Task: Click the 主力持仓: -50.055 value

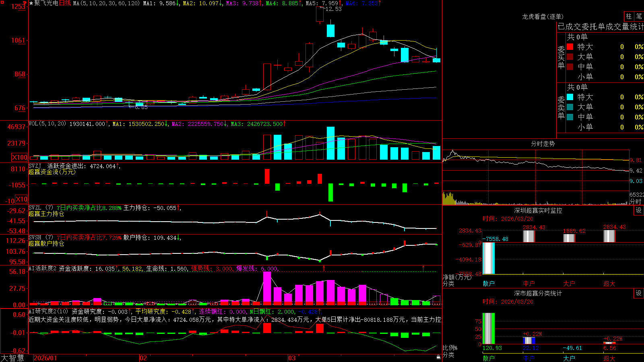Action: [x=150, y=208]
